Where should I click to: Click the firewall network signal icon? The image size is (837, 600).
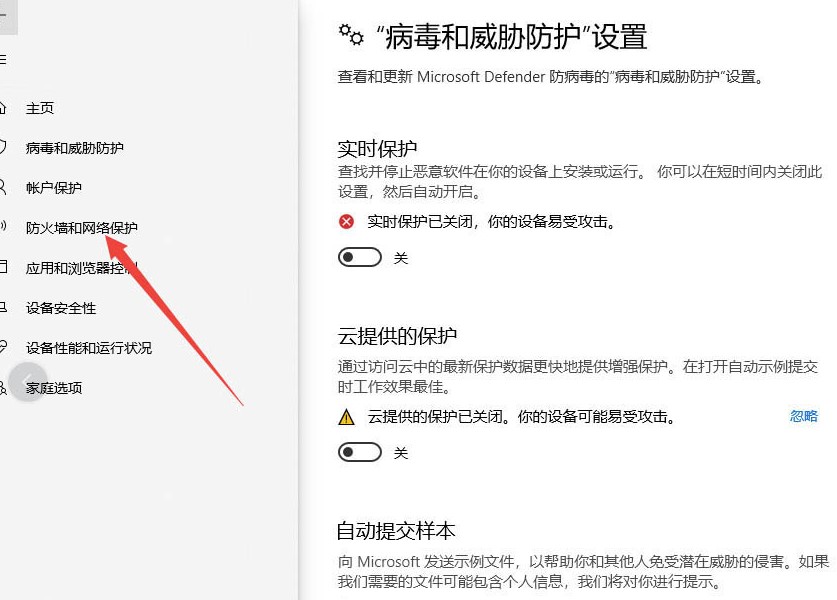click(x=2, y=226)
